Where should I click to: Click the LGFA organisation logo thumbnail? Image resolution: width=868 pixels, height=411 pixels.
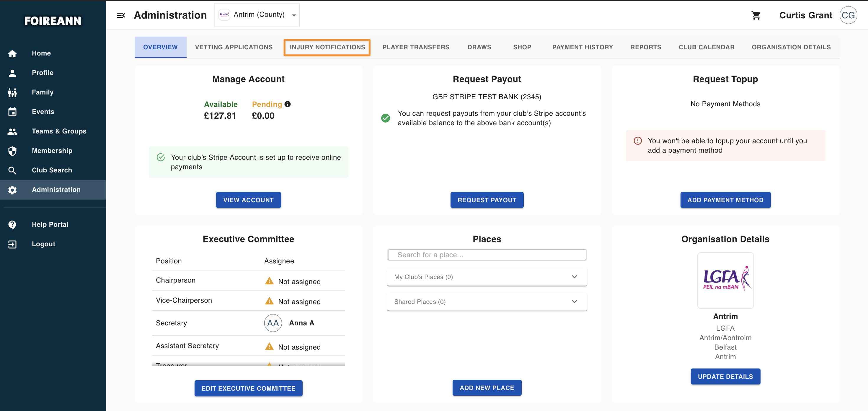pyautogui.click(x=725, y=280)
